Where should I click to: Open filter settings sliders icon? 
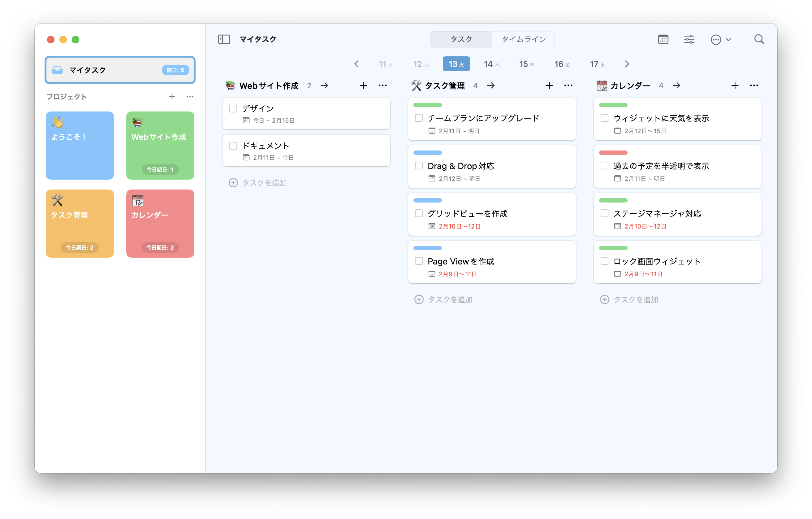point(689,39)
